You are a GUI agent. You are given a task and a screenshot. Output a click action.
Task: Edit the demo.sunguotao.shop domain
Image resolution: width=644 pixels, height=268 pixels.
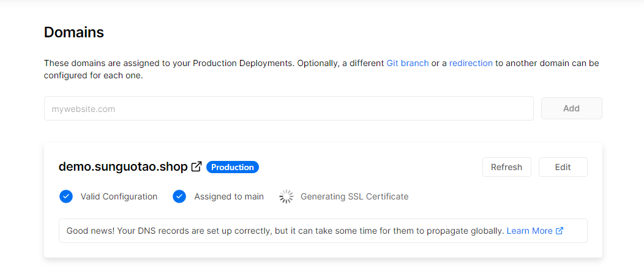pyautogui.click(x=563, y=167)
